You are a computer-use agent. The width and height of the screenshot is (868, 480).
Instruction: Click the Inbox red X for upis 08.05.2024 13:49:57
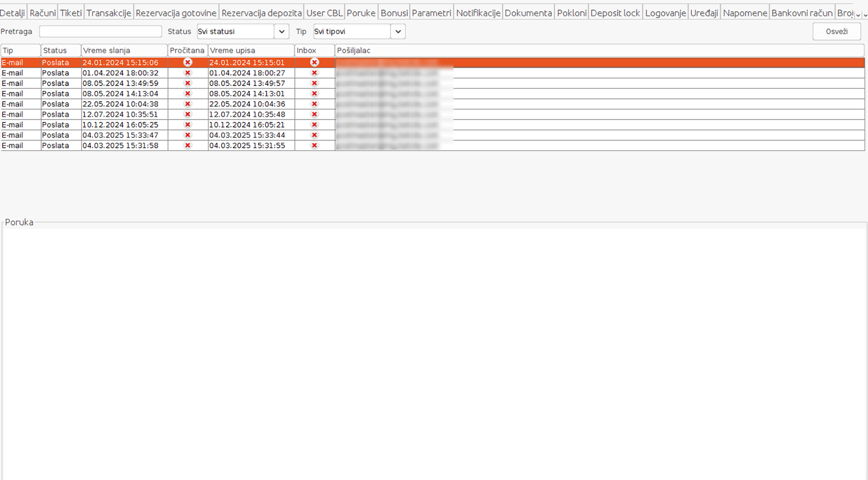pyautogui.click(x=314, y=83)
